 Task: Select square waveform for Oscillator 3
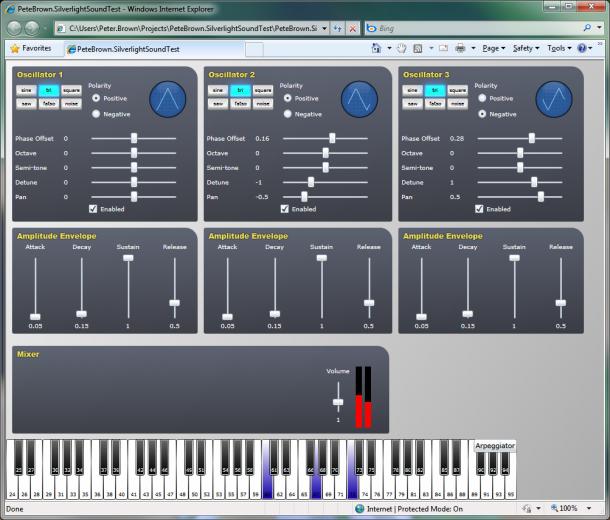tap(457, 90)
